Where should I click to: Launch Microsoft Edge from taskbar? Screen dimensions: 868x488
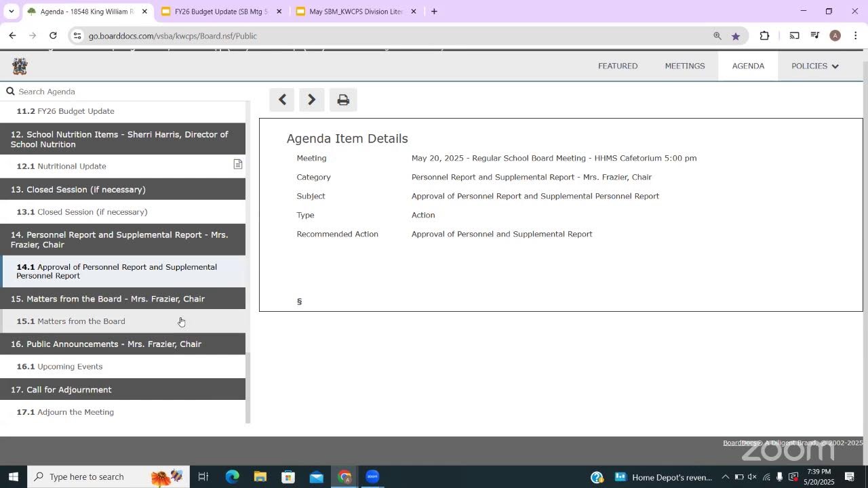click(x=232, y=476)
